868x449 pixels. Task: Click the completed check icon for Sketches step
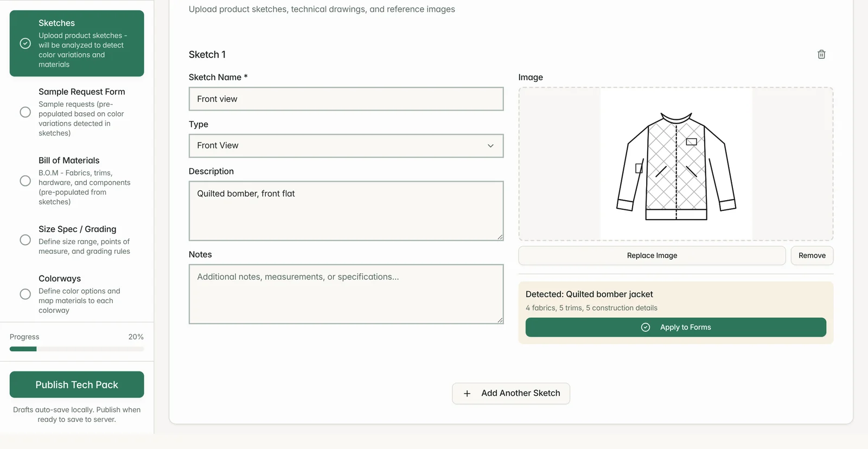(x=25, y=43)
